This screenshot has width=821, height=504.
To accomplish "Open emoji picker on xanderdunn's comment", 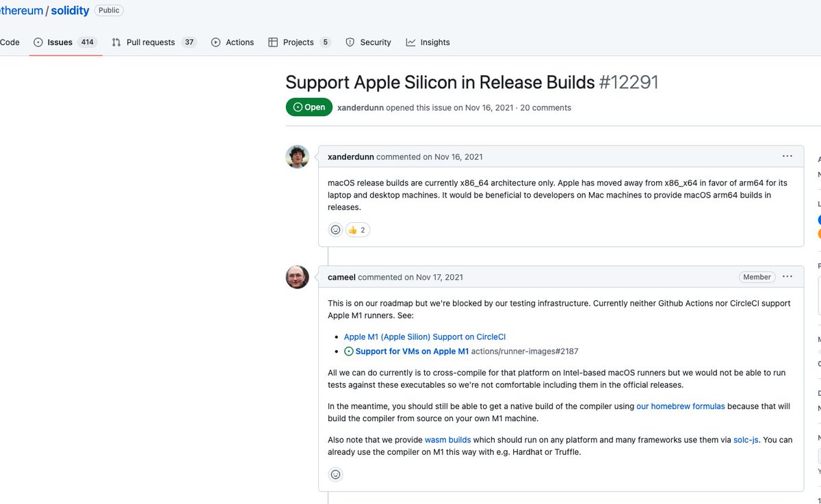I will click(x=335, y=229).
